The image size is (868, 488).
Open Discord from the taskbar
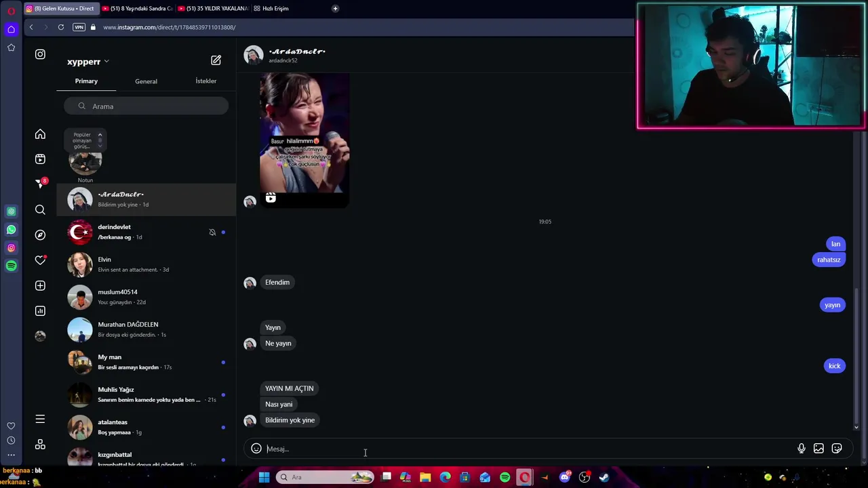pyautogui.click(x=565, y=477)
